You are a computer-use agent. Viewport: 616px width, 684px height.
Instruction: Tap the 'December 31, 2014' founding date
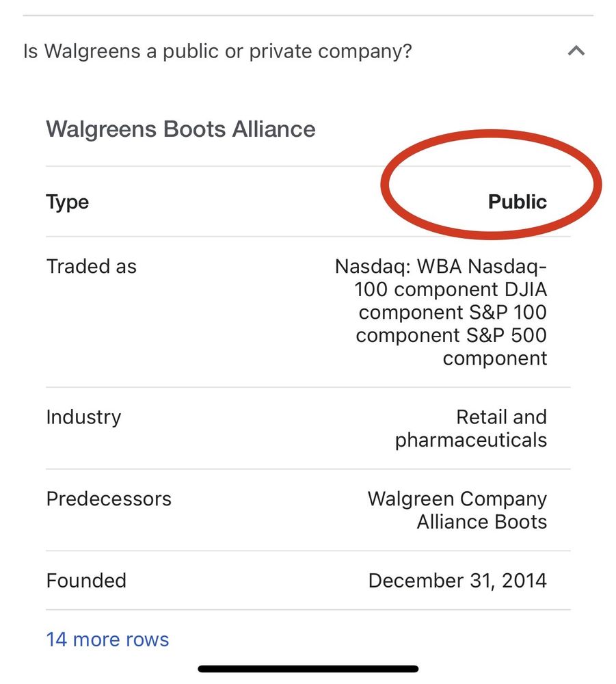pos(457,581)
